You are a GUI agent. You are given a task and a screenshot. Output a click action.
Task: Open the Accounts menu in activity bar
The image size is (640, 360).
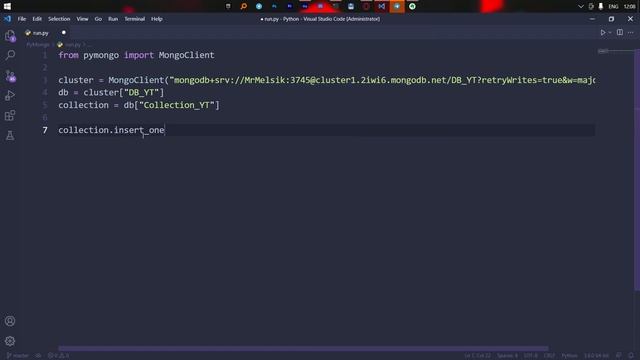pyautogui.click(x=10, y=321)
